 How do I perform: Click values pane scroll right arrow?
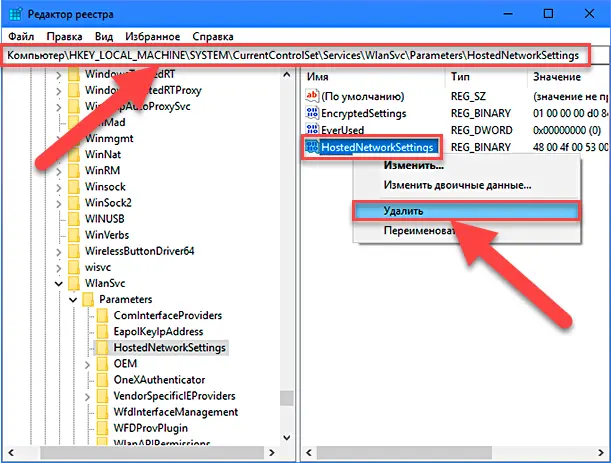click(x=600, y=453)
